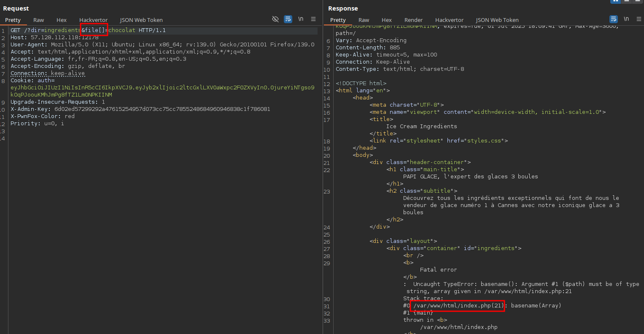Click 'Connection: keep-alive' in the request

(48, 73)
